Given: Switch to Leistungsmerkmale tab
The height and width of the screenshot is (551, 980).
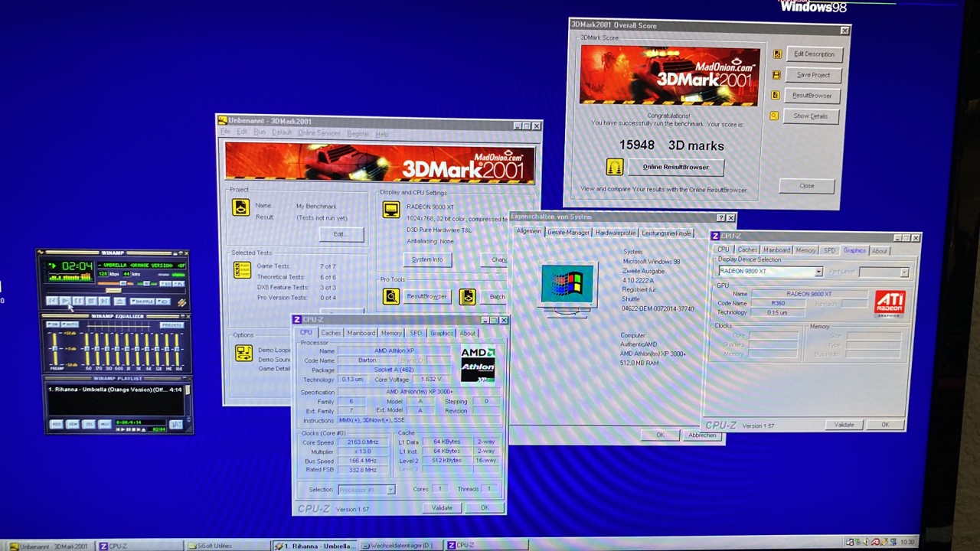Looking at the screenshot, I should [x=666, y=233].
